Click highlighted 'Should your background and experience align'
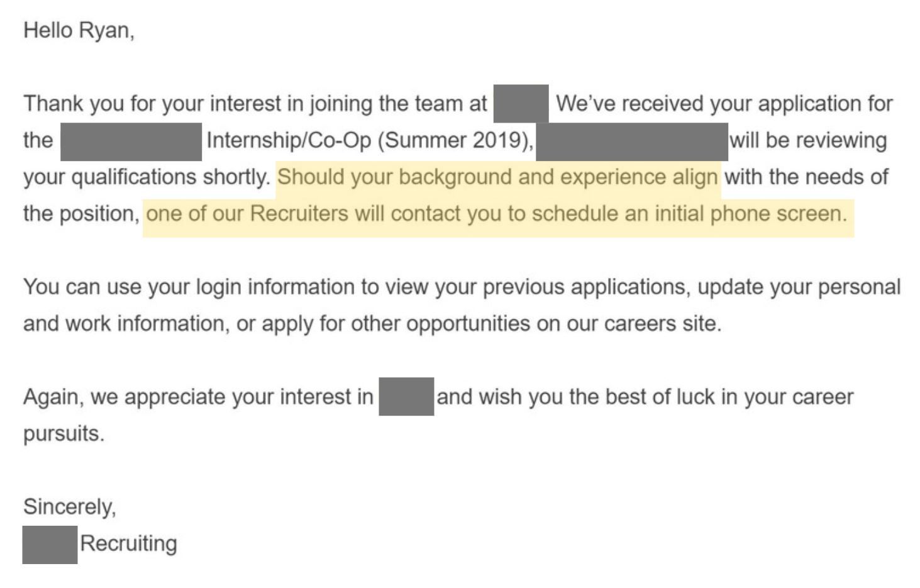Screen dimensions: 920x588 pyautogui.click(x=497, y=177)
